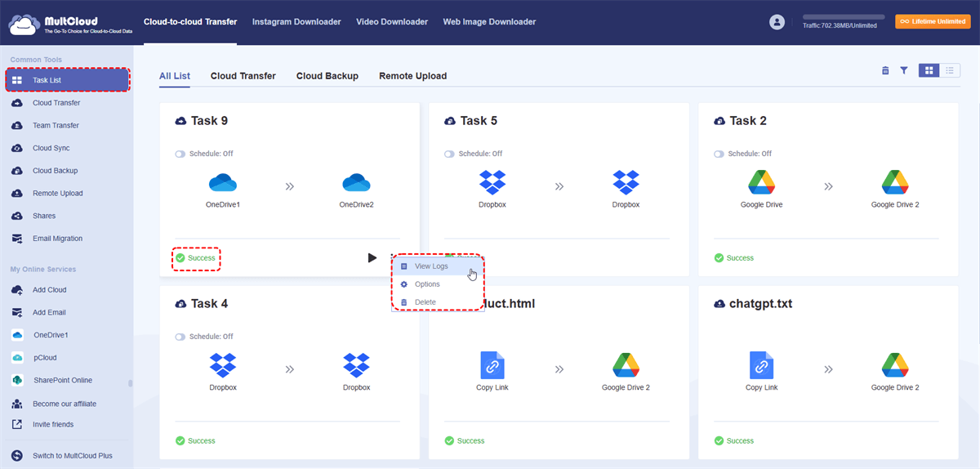Select OneDrive1 service in the sidebar
The height and width of the screenshot is (469, 980).
point(51,335)
